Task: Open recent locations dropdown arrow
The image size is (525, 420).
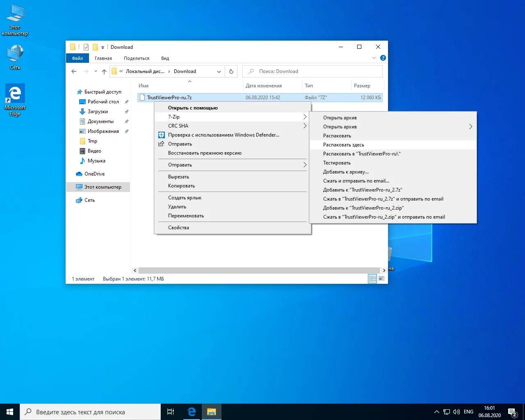Action: 96,71
